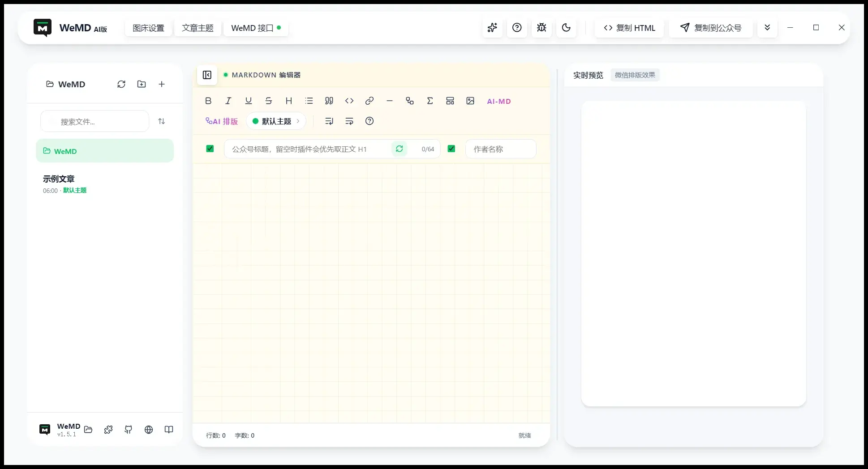Toggle the word wrap icon in the editor toolbar
The height and width of the screenshot is (469, 868).
pos(349,121)
